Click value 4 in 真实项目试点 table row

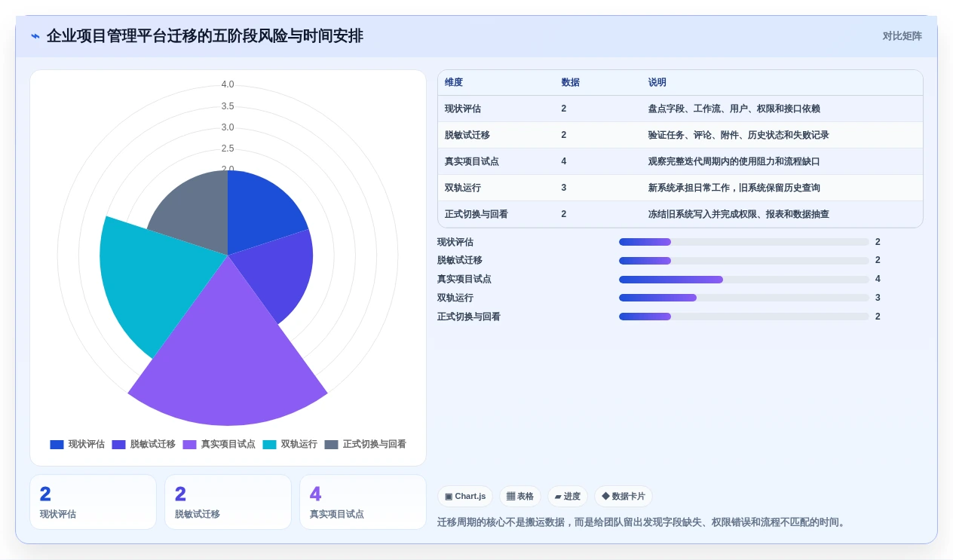[564, 161]
